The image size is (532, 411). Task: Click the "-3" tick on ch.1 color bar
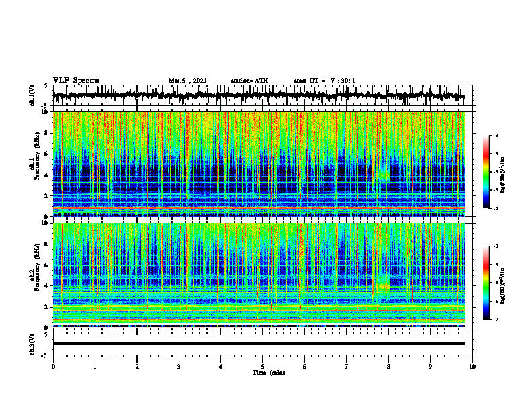496,136
